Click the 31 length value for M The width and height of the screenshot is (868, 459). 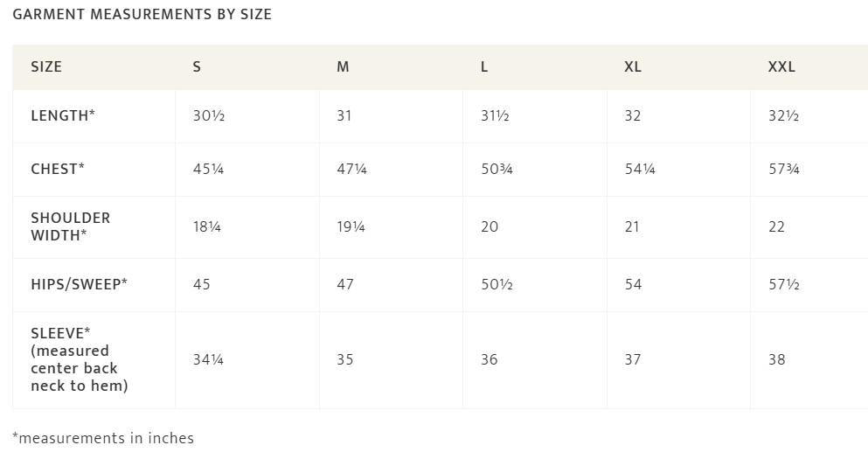click(x=344, y=115)
